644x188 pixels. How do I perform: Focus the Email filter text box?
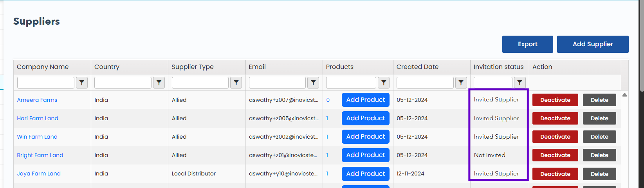[x=277, y=83]
